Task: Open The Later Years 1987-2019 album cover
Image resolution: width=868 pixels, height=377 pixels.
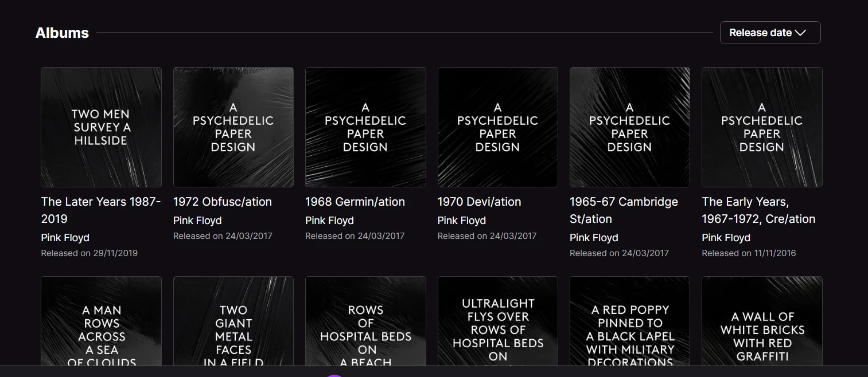Action: coord(101,127)
